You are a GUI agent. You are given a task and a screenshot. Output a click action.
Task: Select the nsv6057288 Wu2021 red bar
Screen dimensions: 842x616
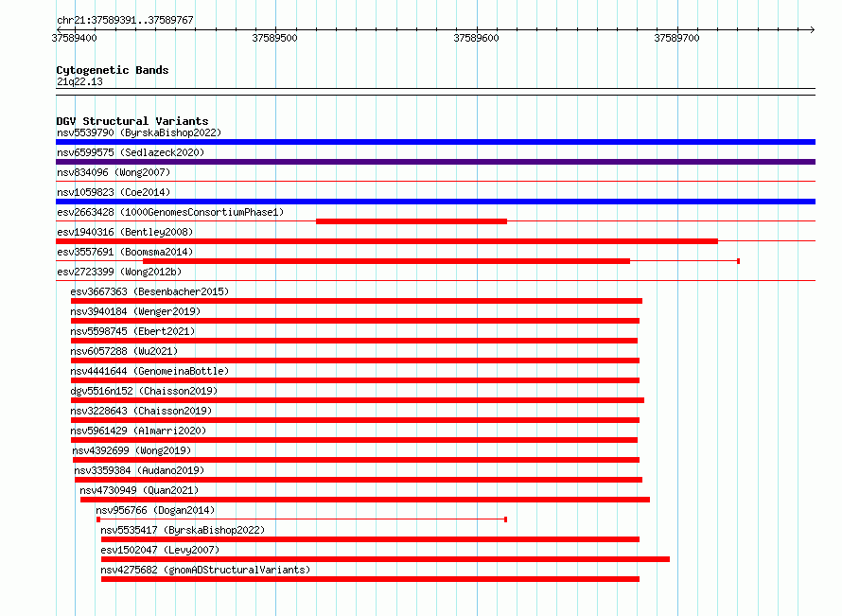click(x=355, y=361)
